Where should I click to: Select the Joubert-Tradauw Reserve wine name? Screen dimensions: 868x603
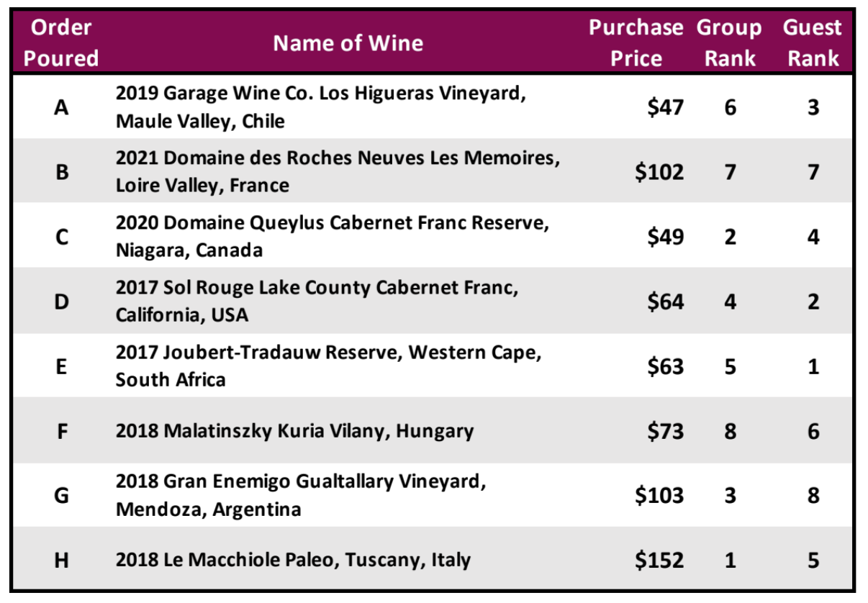328,366
